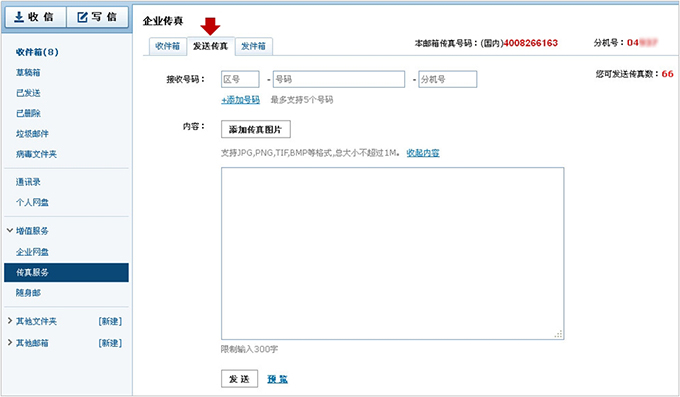Screen dimensions: 680x397
Task: Open the 病毒文件夹 virus folder
Action: (36, 154)
